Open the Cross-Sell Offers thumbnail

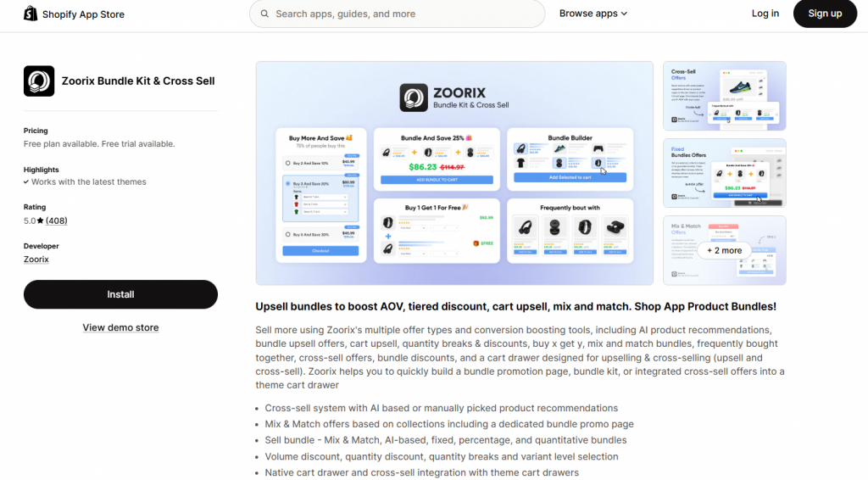click(724, 96)
